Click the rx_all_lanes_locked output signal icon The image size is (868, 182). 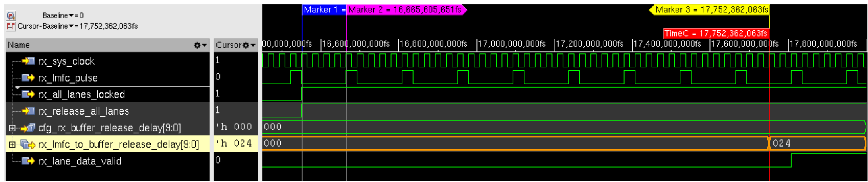point(28,94)
